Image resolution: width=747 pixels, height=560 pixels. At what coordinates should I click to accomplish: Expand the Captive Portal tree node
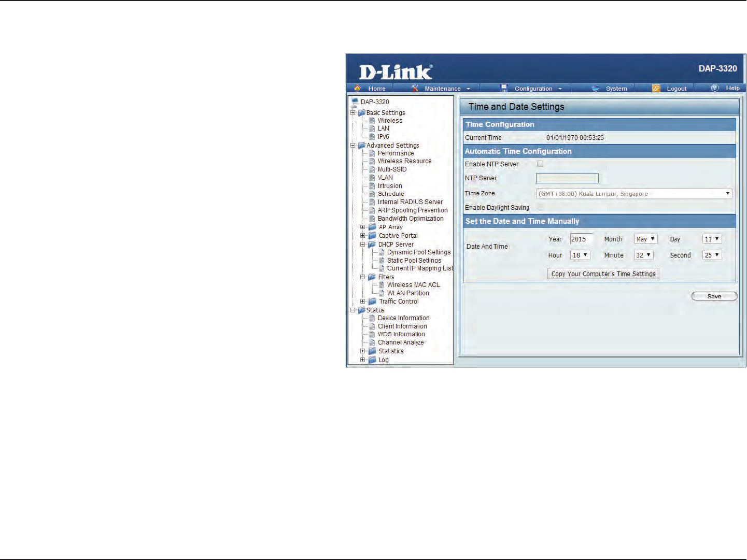click(363, 235)
